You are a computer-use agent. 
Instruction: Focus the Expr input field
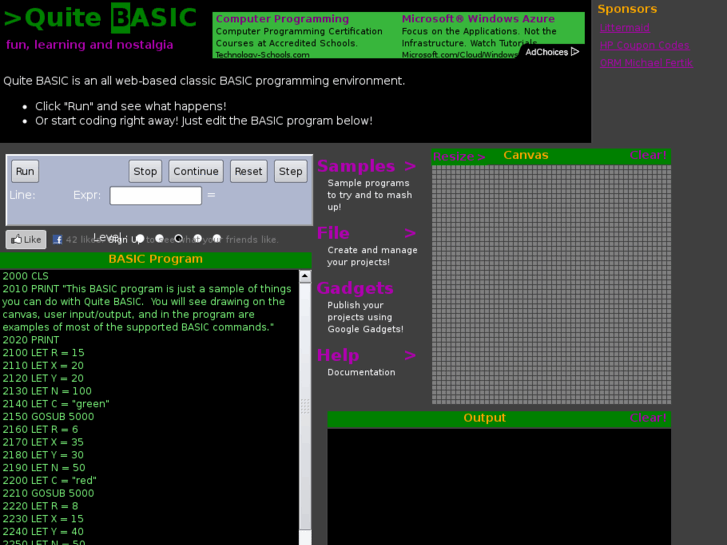point(155,195)
